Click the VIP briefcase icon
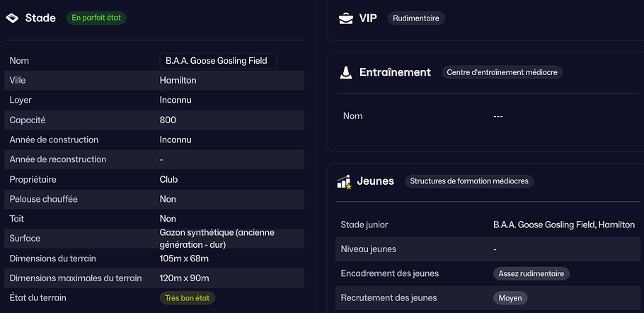Viewport: 644px width, 313px height. coord(345,18)
